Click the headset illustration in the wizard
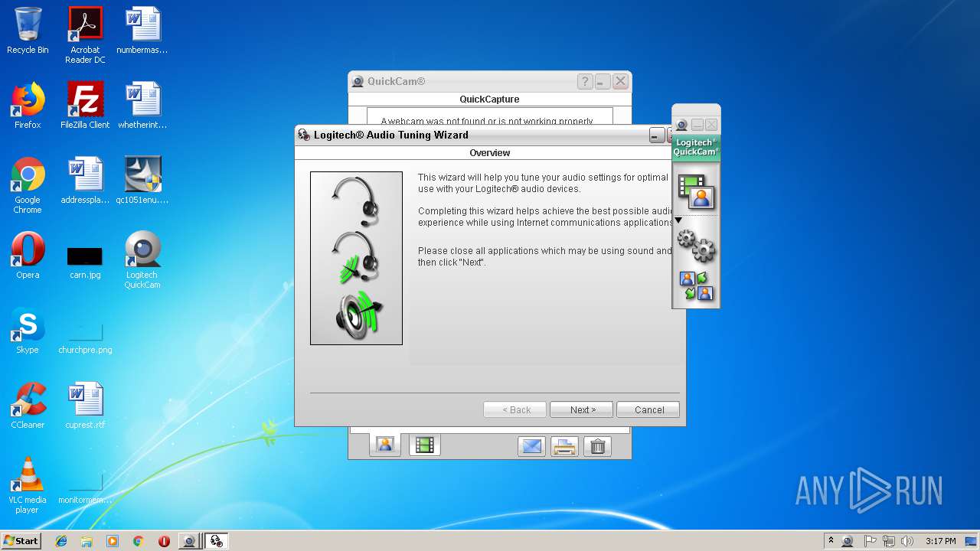This screenshot has height=551, width=980. click(x=356, y=202)
